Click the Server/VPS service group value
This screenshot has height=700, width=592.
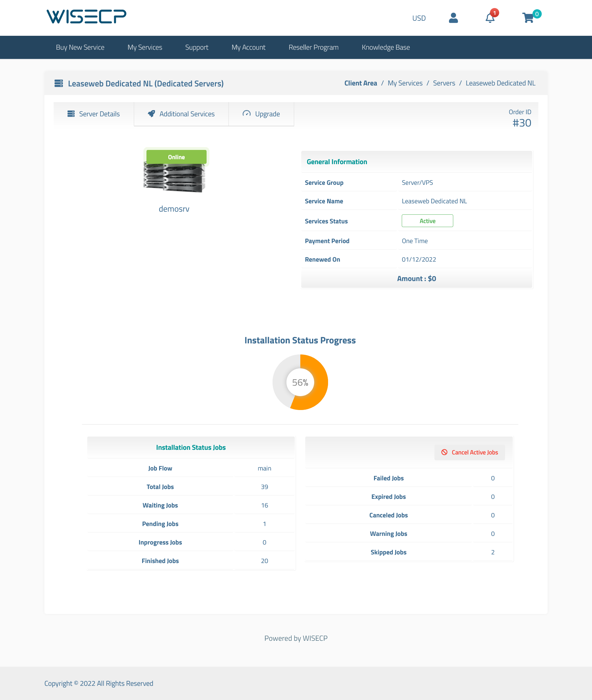click(417, 183)
